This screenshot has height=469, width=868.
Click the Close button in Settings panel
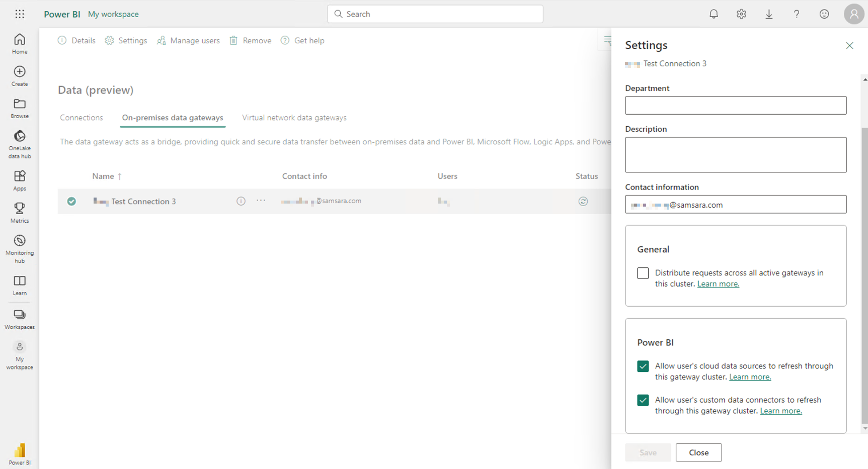coord(698,452)
